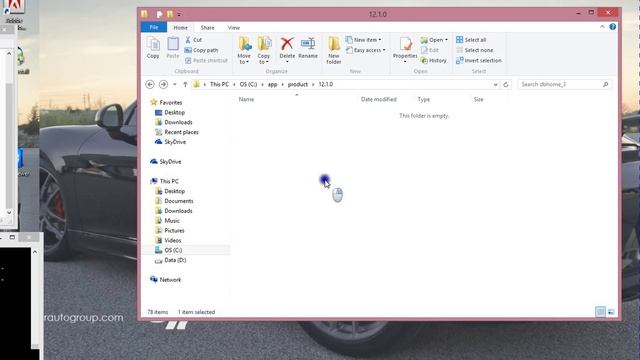
Task: Expand the address bar history dropdown
Action: coord(495,84)
